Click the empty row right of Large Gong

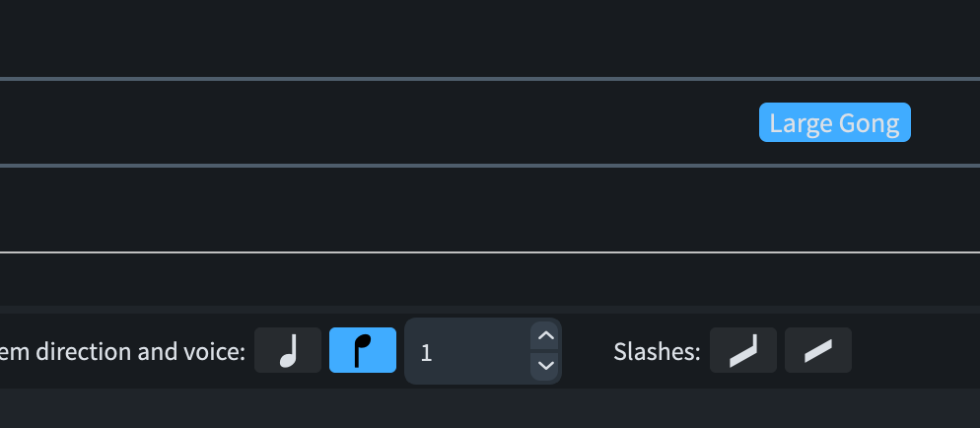(x=945, y=122)
